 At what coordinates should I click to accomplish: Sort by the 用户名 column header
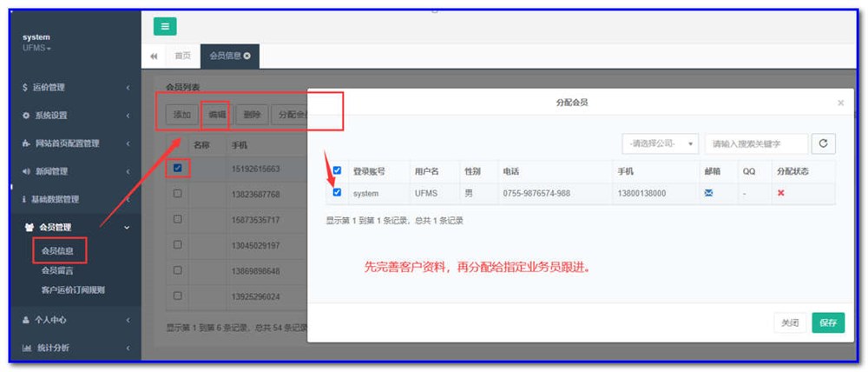click(427, 171)
